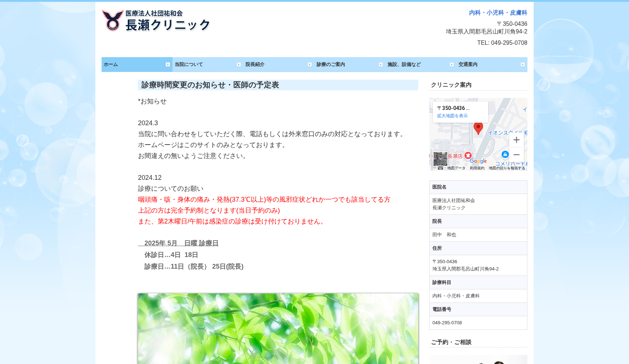Switch to satellite view via map thumbnail
This screenshot has height=364, width=629.
440,158
